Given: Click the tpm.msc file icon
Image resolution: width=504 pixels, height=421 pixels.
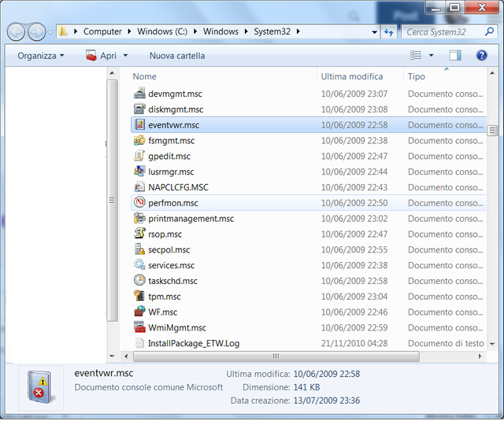Looking at the screenshot, I should [139, 296].
